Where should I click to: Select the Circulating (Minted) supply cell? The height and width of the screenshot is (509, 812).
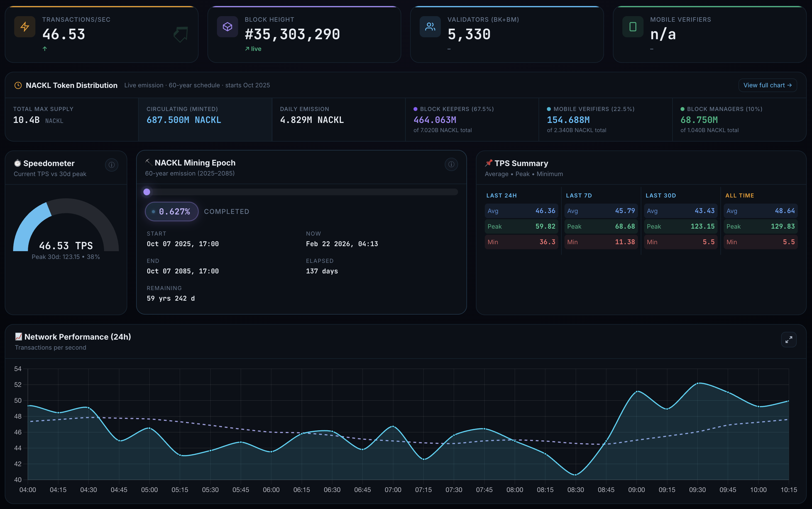point(205,119)
